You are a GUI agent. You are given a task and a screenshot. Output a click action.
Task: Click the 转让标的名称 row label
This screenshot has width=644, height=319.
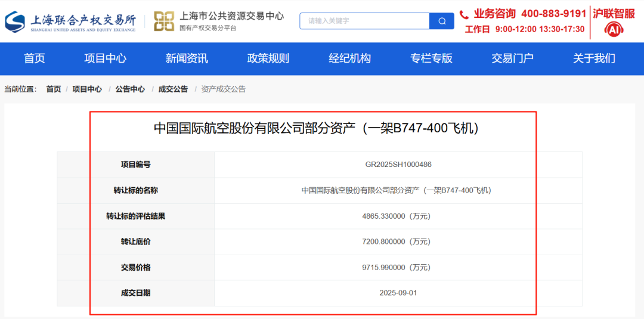pos(135,190)
